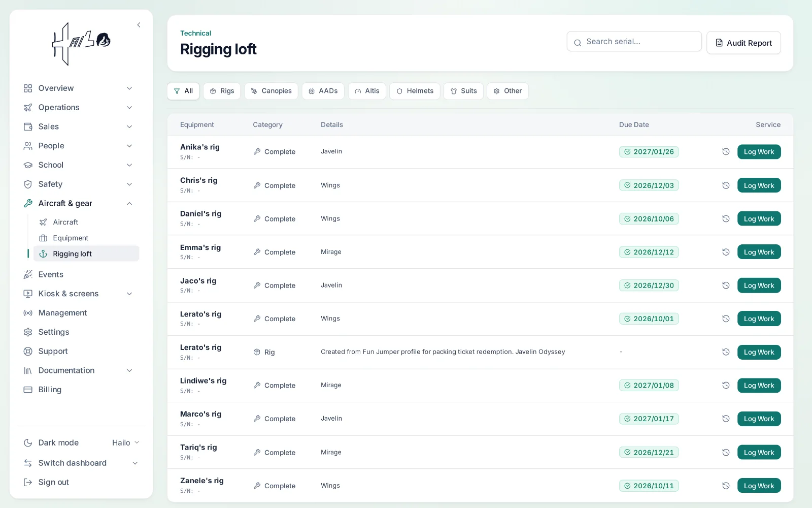Open the Hailo theme dropdown
Image resolution: width=812 pixels, height=508 pixels.
tap(125, 443)
